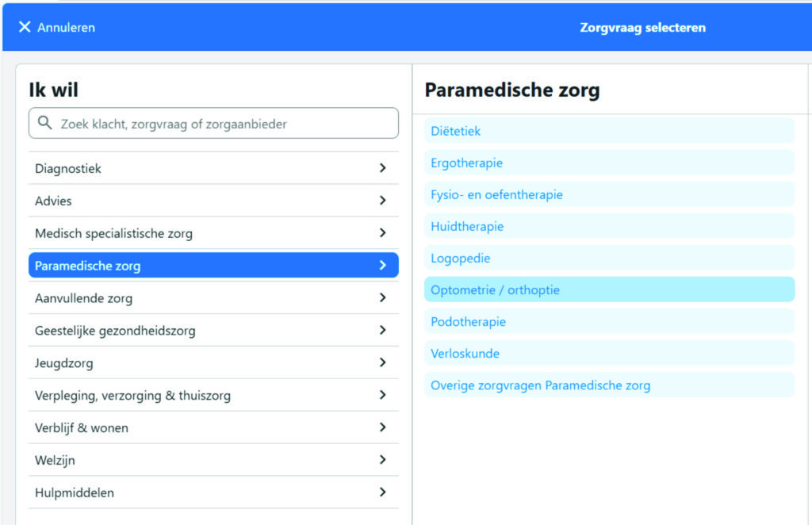Click the chevron on Aanvullende zorg row
The width and height of the screenshot is (812, 525).
point(383,297)
